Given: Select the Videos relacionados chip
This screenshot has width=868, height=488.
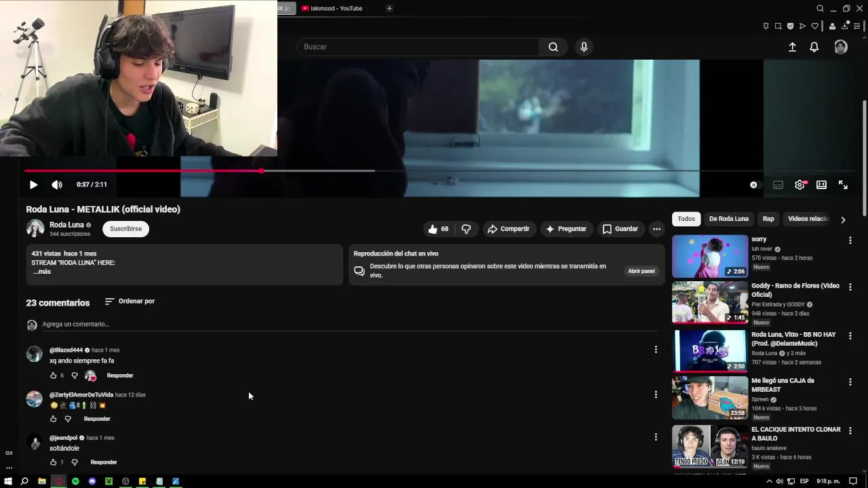Looking at the screenshot, I should pos(808,219).
